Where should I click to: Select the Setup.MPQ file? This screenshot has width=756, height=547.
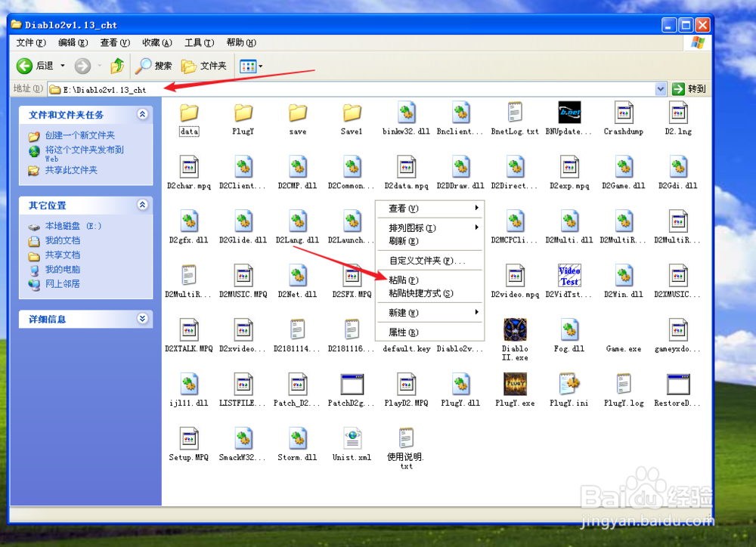click(x=189, y=444)
